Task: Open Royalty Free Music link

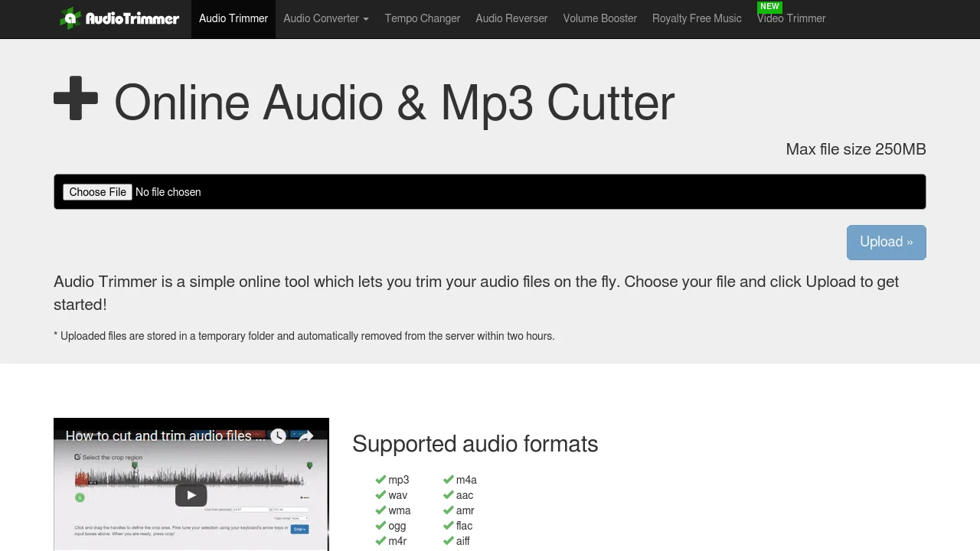Action: coord(697,18)
